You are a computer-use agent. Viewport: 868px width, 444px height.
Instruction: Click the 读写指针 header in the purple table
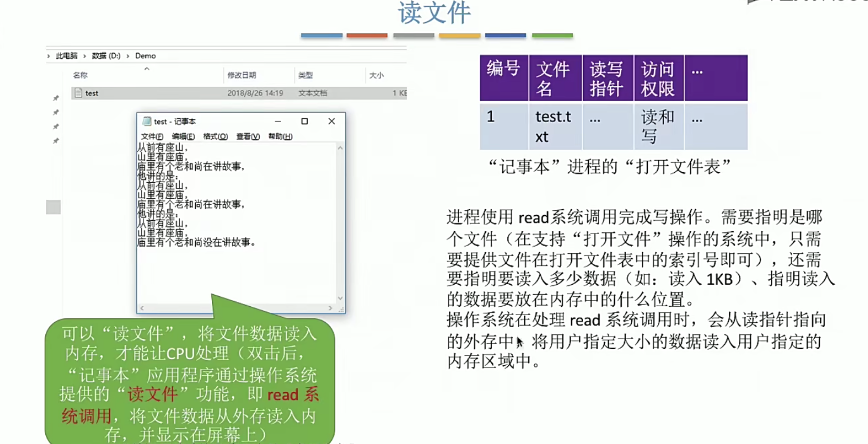point(608,78)
